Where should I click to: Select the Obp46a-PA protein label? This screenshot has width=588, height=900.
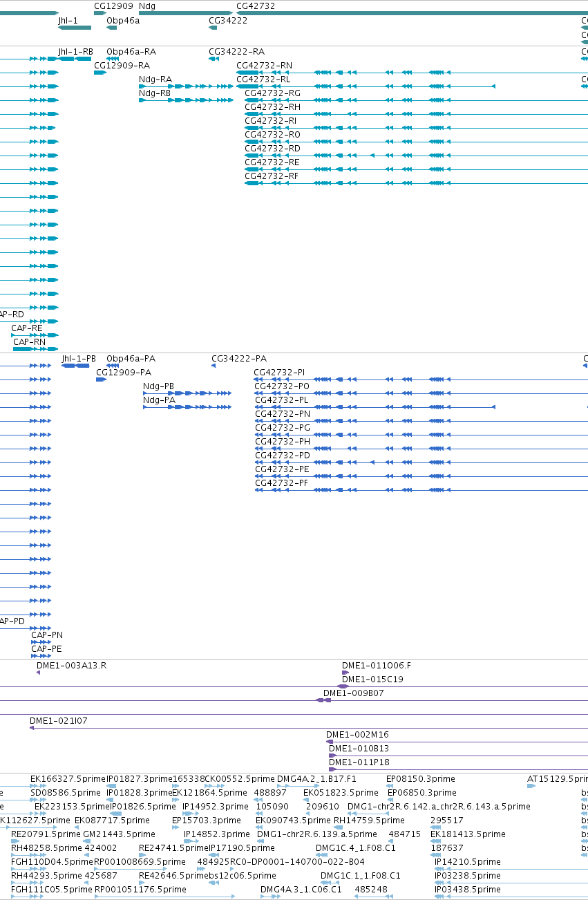pos(131,359)
